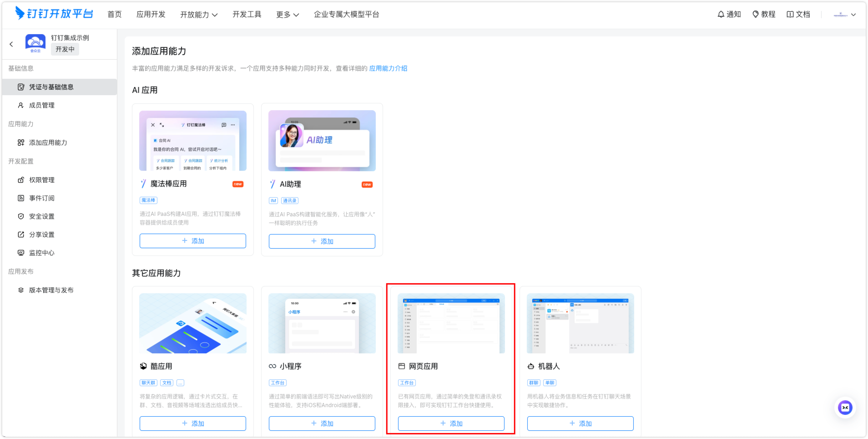Click the 聊天群 tag on 酷应用
This screenshot has height=439, width=868.
pos(148,383)
